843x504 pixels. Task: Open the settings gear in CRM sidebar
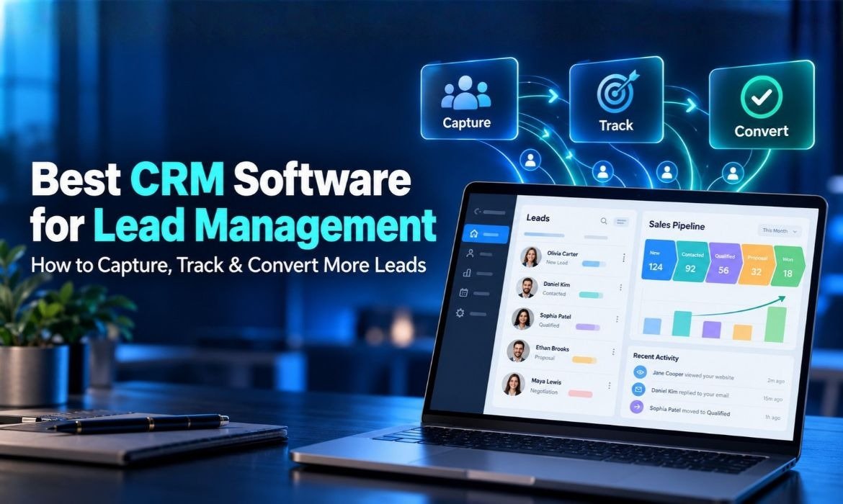click(x=460, y=312)
